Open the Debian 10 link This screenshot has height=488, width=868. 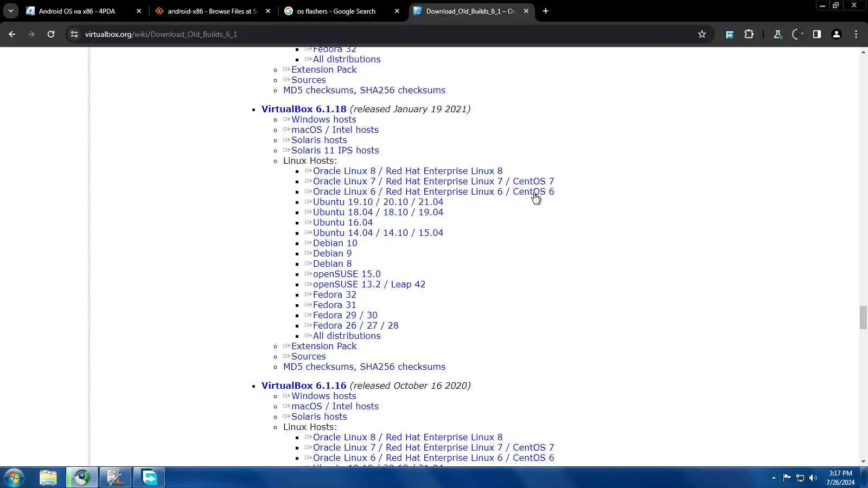(335, 243)
